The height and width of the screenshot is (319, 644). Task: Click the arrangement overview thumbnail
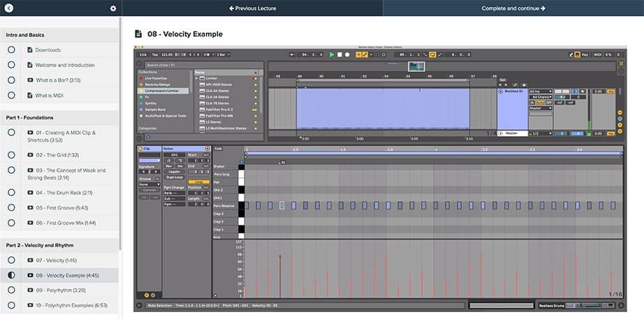(x=416, y=66)
